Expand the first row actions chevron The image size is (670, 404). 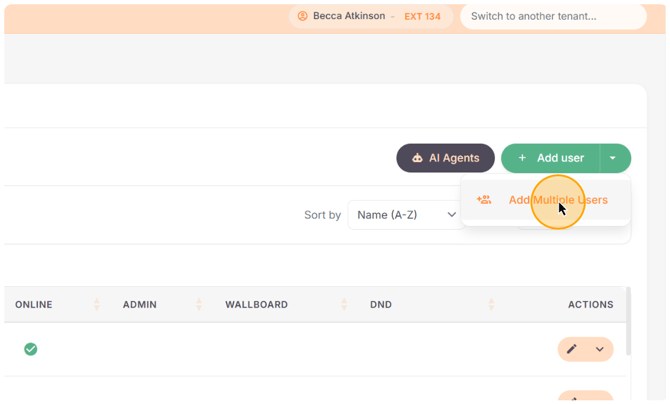(599, 349)
